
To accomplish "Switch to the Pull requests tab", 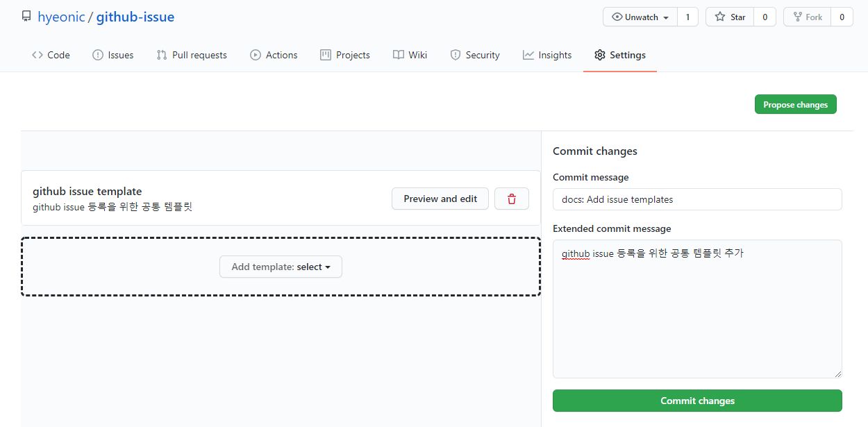I will pyautogui.click(x=192, y=55).
